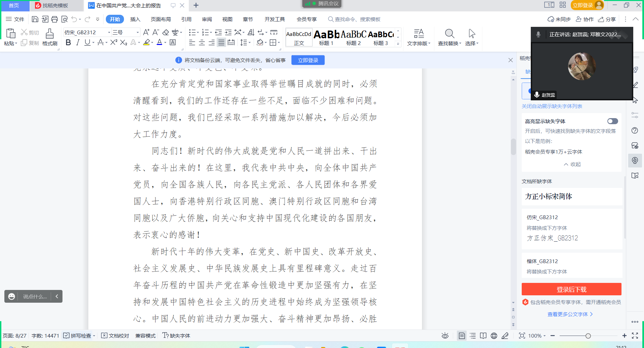Switch to the 审阅 tab
This screenshot has height=348, width=644.
point(207,19)
